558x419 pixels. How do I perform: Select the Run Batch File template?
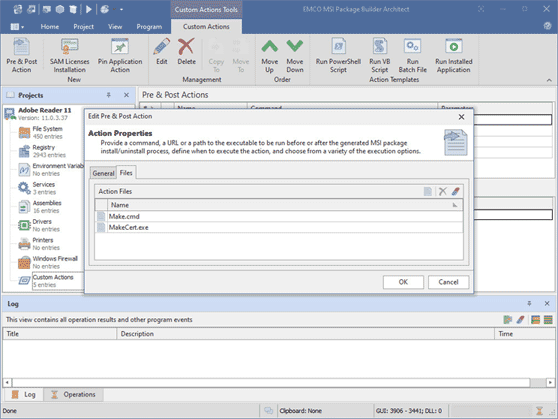pos(412,56)
